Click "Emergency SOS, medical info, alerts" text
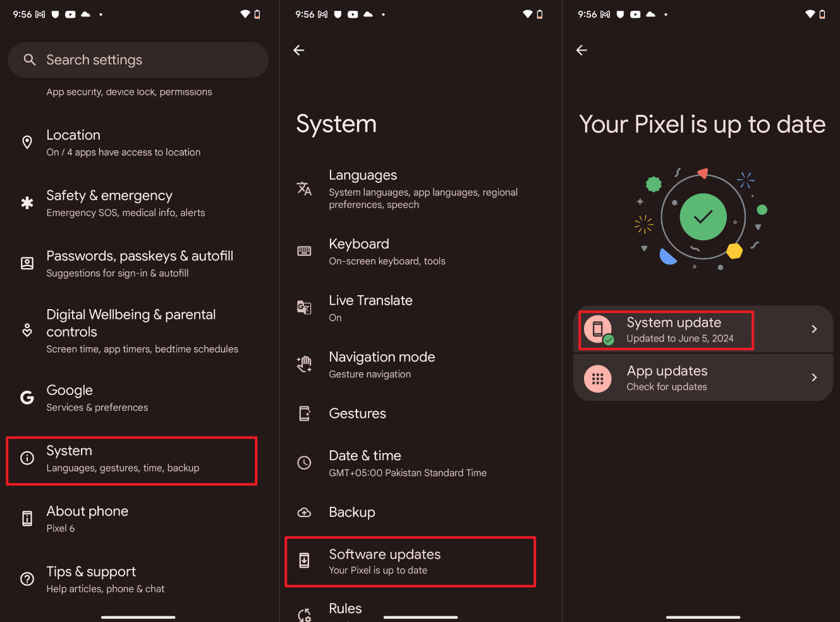The height and width of the screenshot is (622, 840). pyautogui.click(x=126, y=213)
